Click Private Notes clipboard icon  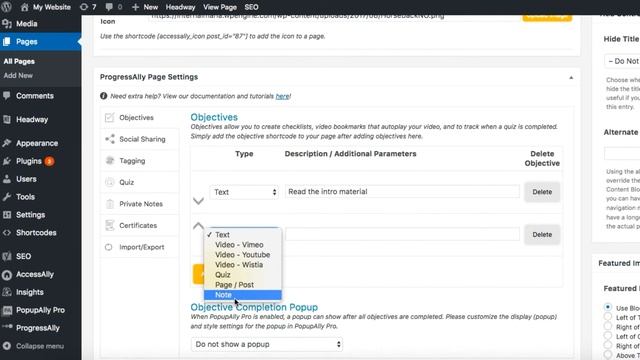tap(109, 204)
